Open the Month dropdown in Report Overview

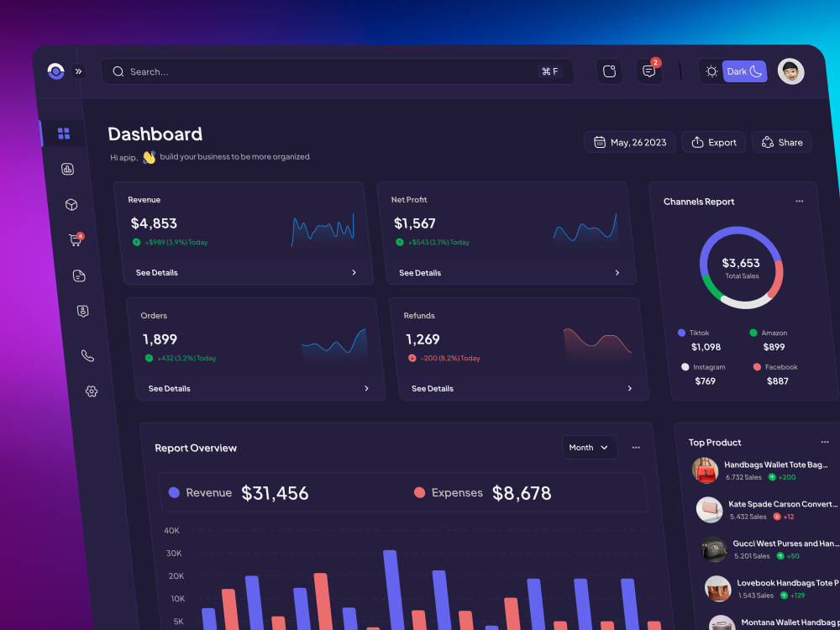pos(590,448)
